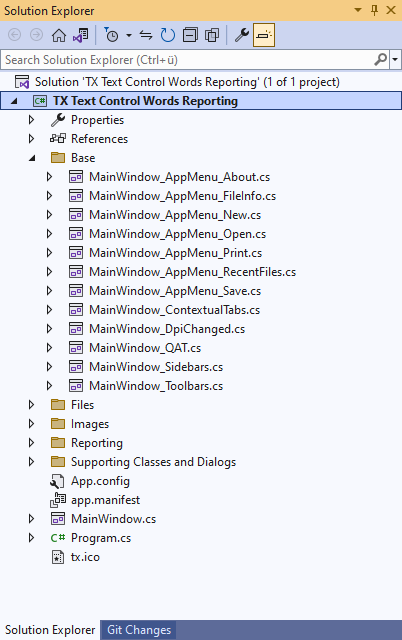Viewport: 402px width, 640px height.
Task: Select the Images folder label
Action: (x=90, y=424)
